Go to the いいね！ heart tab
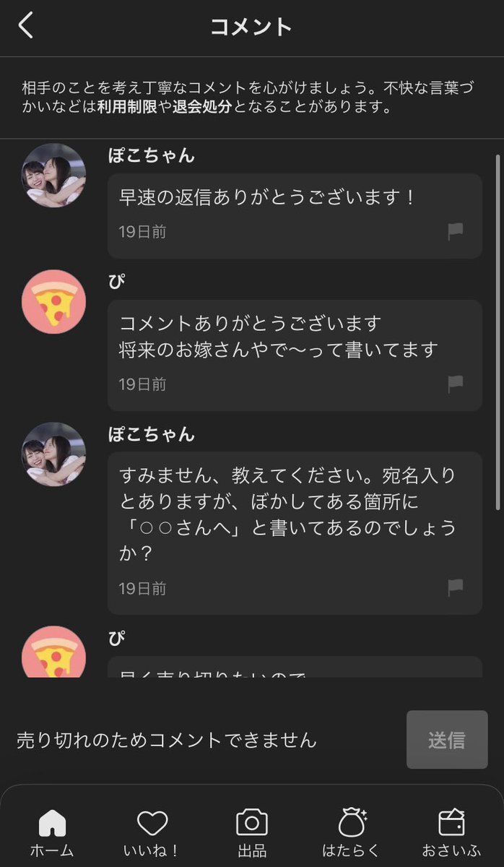Image resolution: width=504 pixels, height=867 pixels. coord(152,832)
